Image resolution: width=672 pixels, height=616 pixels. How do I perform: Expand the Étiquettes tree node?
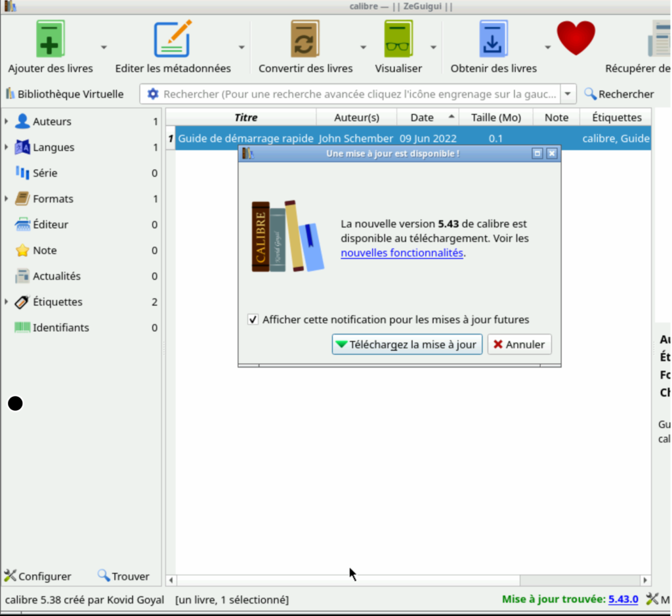(x=7, y=302)
